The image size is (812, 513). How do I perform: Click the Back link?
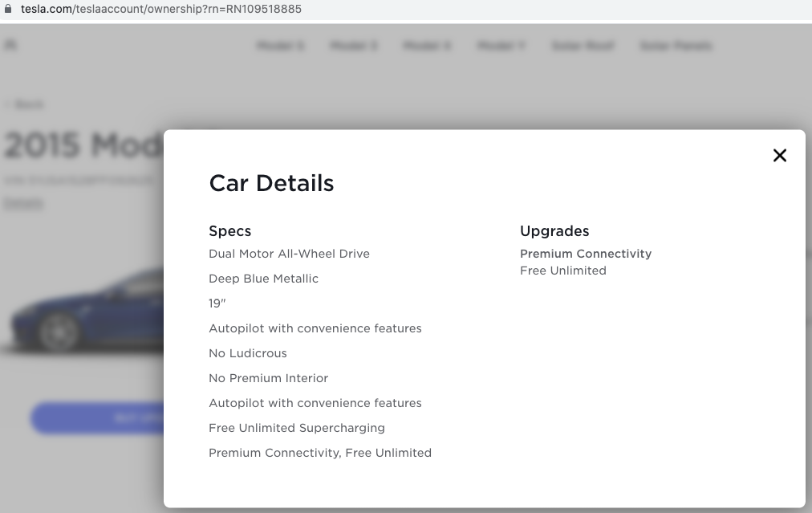click(24, 104)
